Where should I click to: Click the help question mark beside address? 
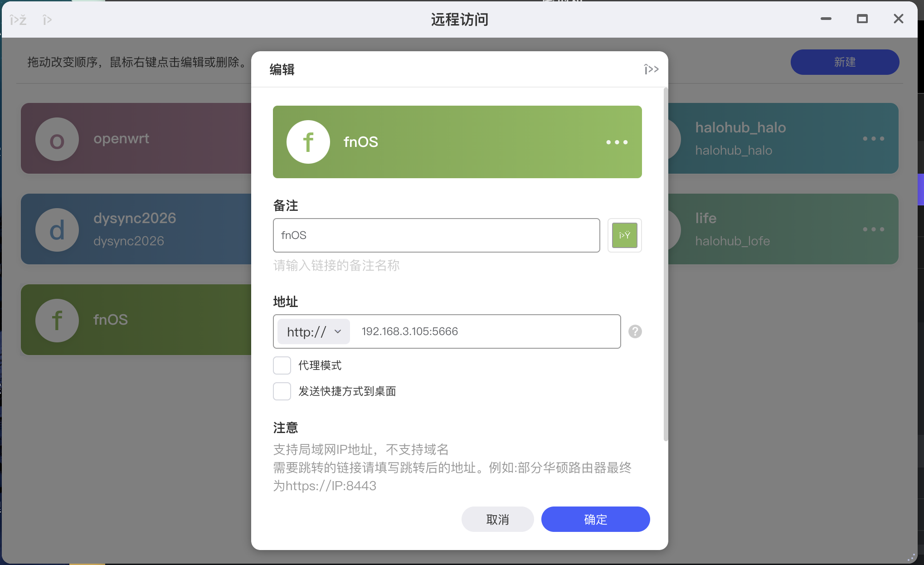click(635, 331)
